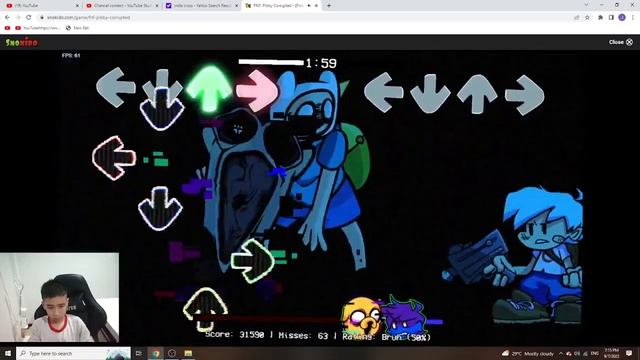Click the Jake health bar icon

[362, 316]
